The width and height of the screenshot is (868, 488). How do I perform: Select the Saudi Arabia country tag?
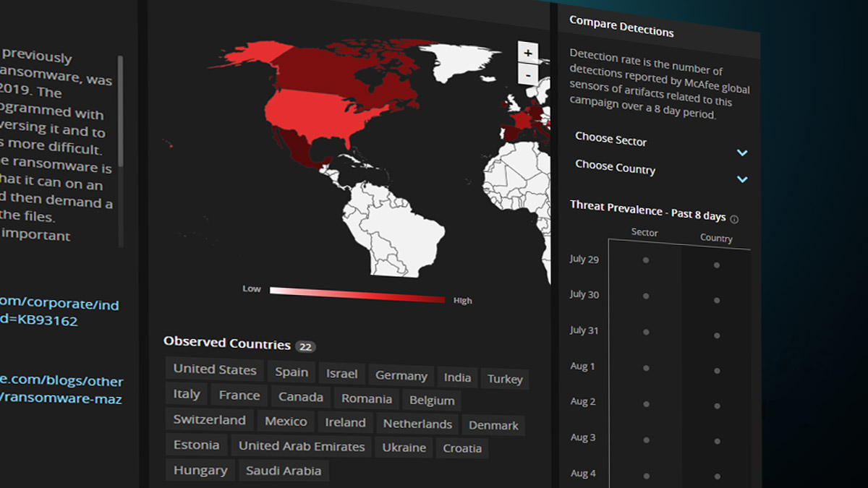pyautogui.click(x=284, y=471)
